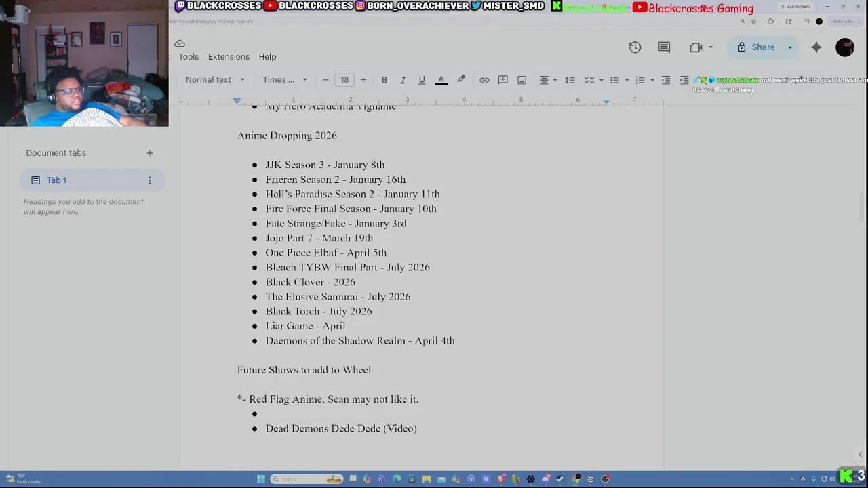This screenshot has height=488, width=868.
Task: Toggle underline formatting
Action: pyautogui.click(x=422, y=80)
